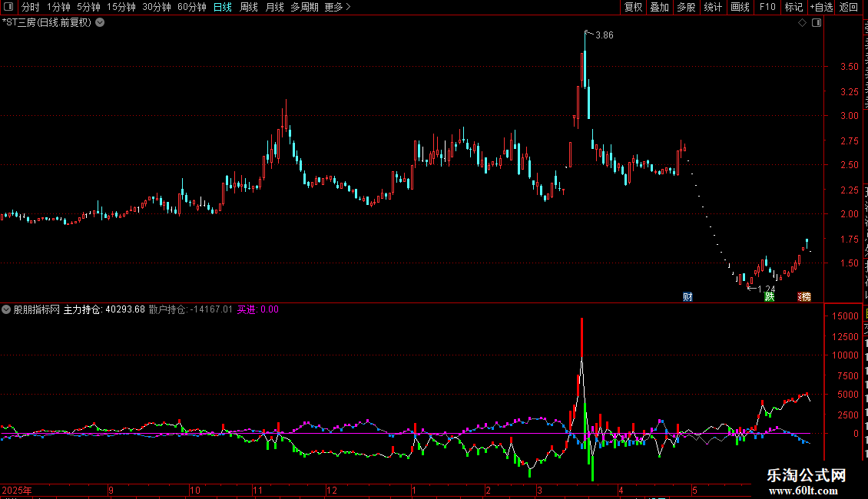Click month 3 on the date axis
The width and height of the screenshot is (868, 499).
[x=539, y=490]
